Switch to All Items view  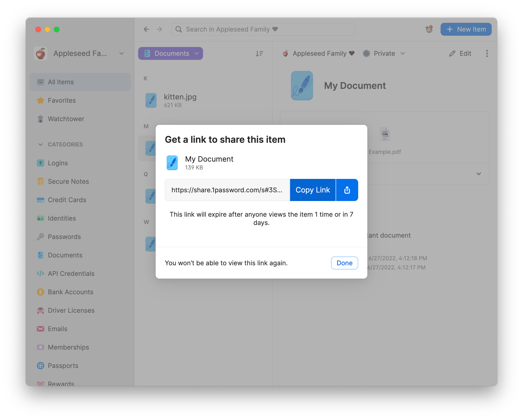click(61, 82)
